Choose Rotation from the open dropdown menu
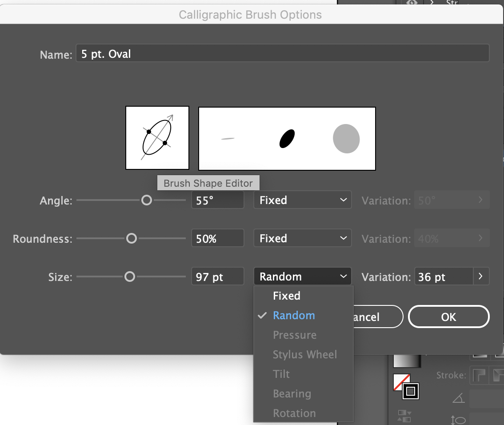 (x=294, y=413)
